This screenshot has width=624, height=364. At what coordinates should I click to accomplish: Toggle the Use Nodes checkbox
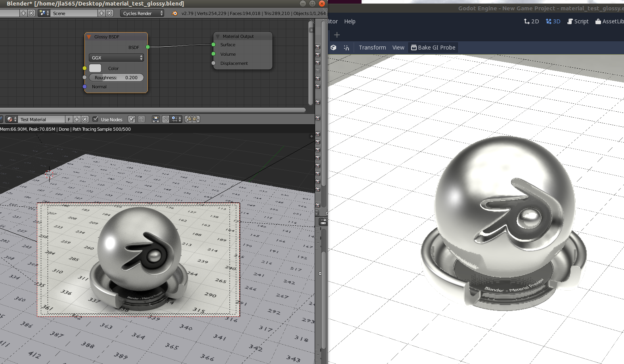click(x=95, y=119)
